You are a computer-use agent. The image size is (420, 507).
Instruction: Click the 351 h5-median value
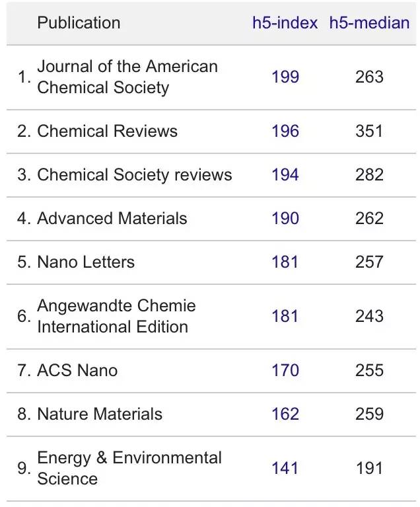[x=369, y=132]
